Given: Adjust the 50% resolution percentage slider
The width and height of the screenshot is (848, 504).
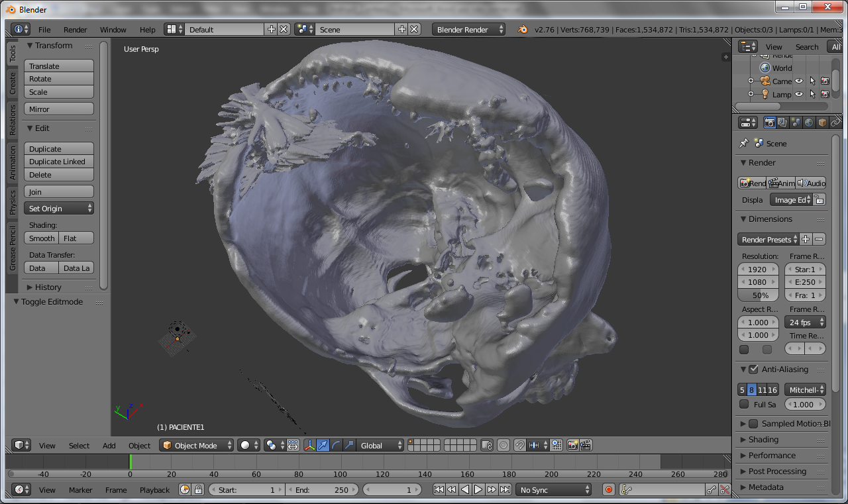Looking at the screenshot, I should (759, 295).
